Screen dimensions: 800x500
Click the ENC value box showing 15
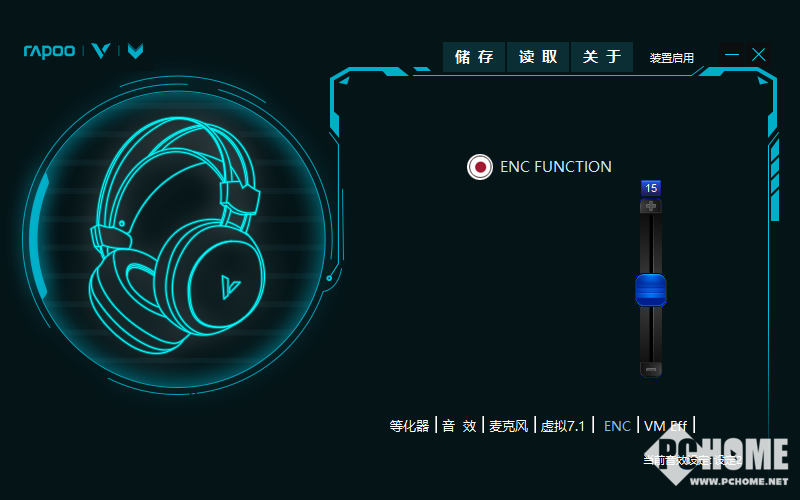[x=651, y=188]
